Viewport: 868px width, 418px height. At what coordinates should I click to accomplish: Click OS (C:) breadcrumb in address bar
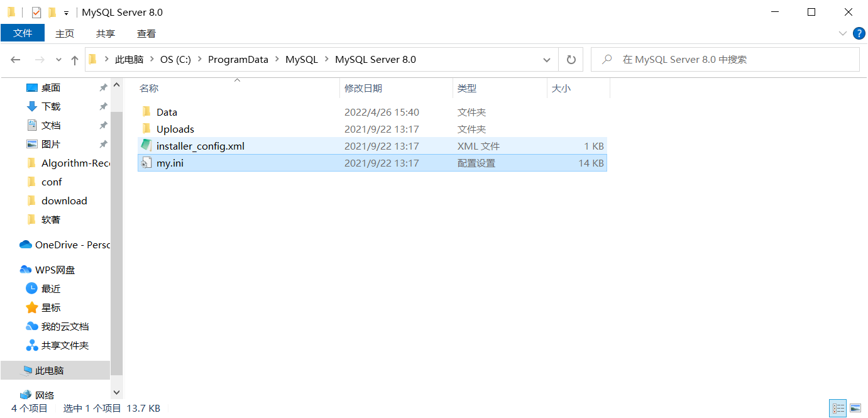pyautogui.click(x=175, y=60)
